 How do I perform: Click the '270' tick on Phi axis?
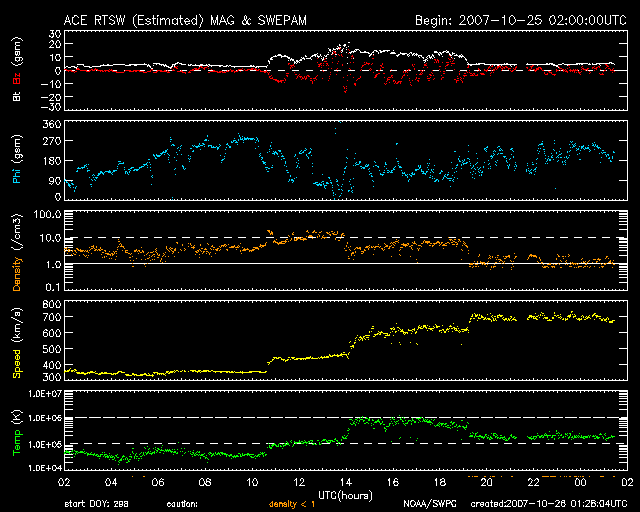52,141
